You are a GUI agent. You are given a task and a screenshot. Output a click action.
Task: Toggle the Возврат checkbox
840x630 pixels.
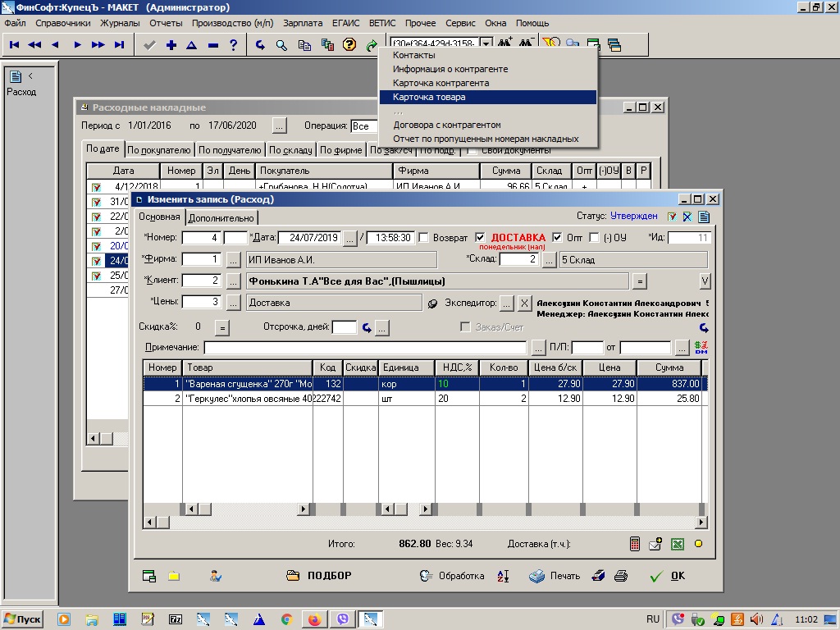pyautogui.click(x=423, y=238)
